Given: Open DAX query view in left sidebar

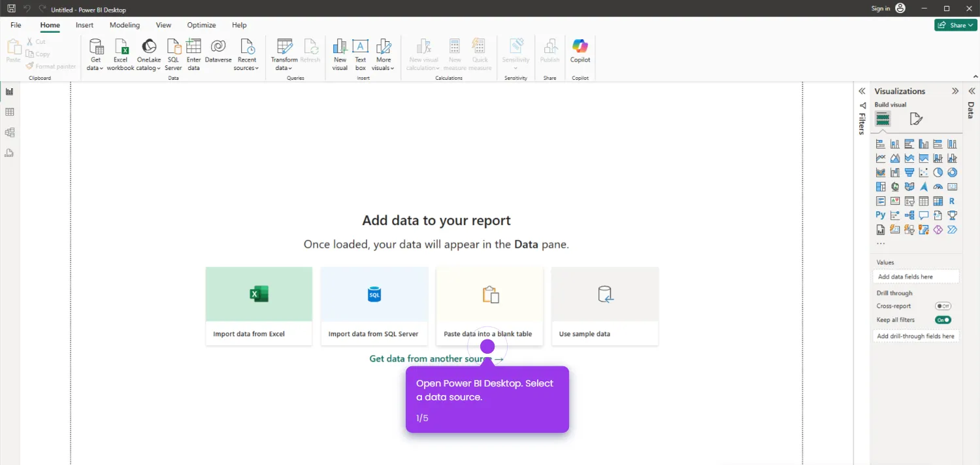Looking at the screenshot, I should [10, 153].
